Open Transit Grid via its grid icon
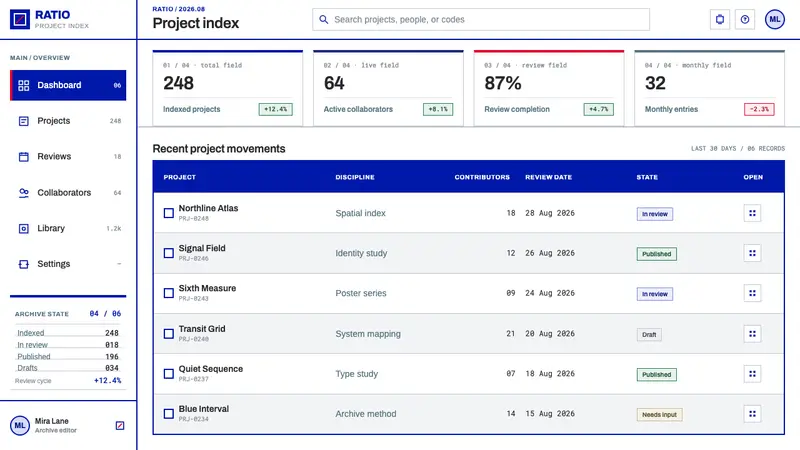800x450 pixels. (752, 334)
